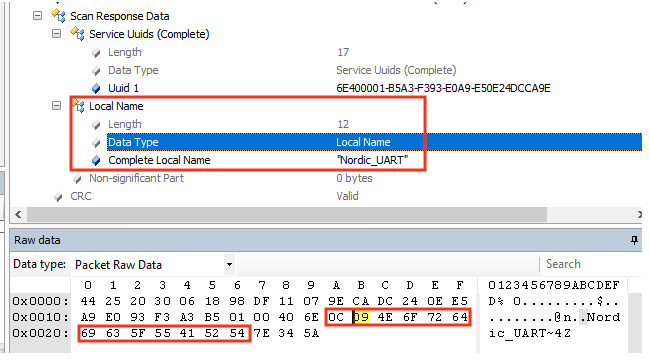The width and height of the screenshot is (650, 361).
Task: Click the 7E hex byte in row 0x0020
Action: (x=262, y=333)
